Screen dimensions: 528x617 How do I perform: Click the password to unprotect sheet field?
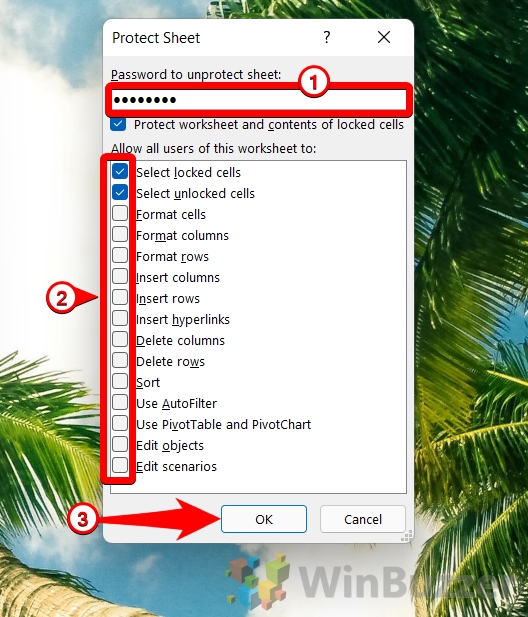point(259,100)
